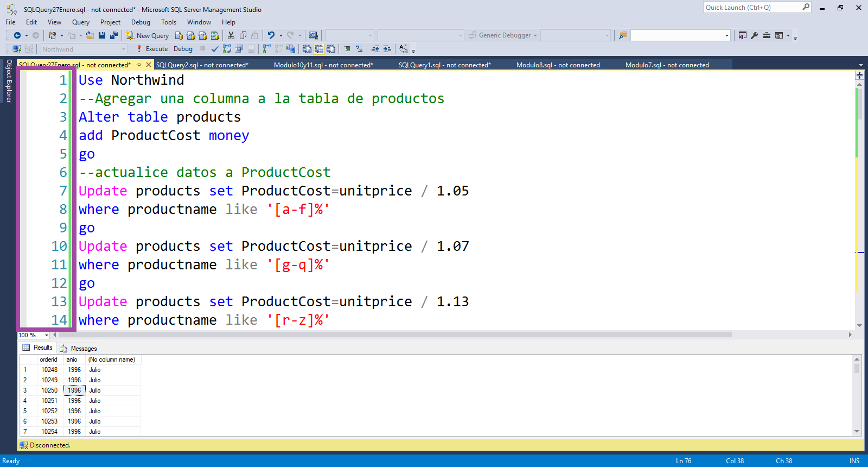Open SQL editor toolbar overflow options
868x467 pixels.
413,51
